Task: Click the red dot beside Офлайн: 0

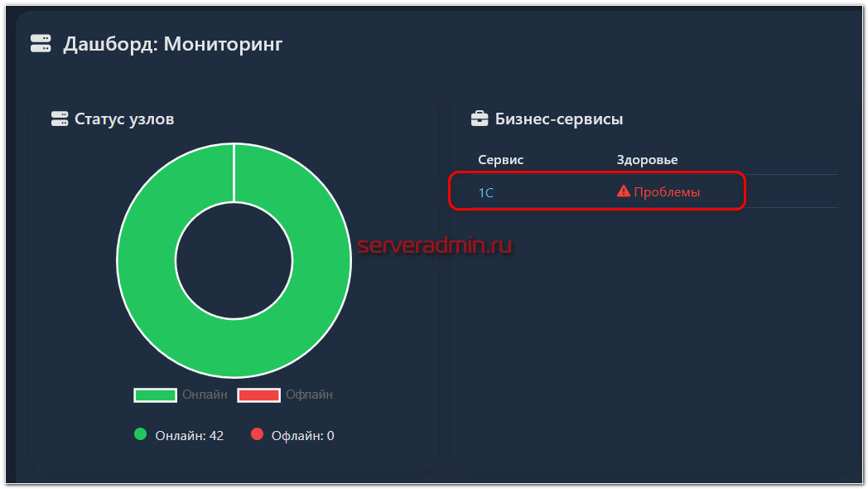Action: [x=257, y=434]
